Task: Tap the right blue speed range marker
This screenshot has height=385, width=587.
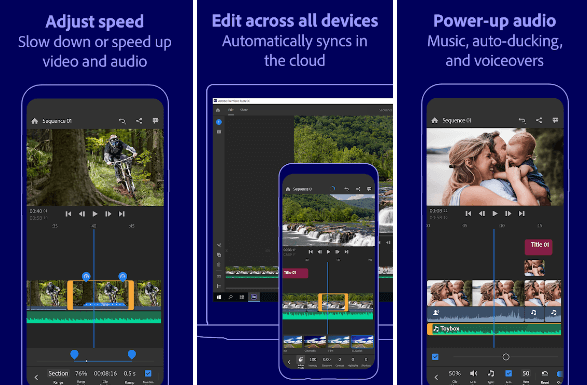Action: (132, 354)
